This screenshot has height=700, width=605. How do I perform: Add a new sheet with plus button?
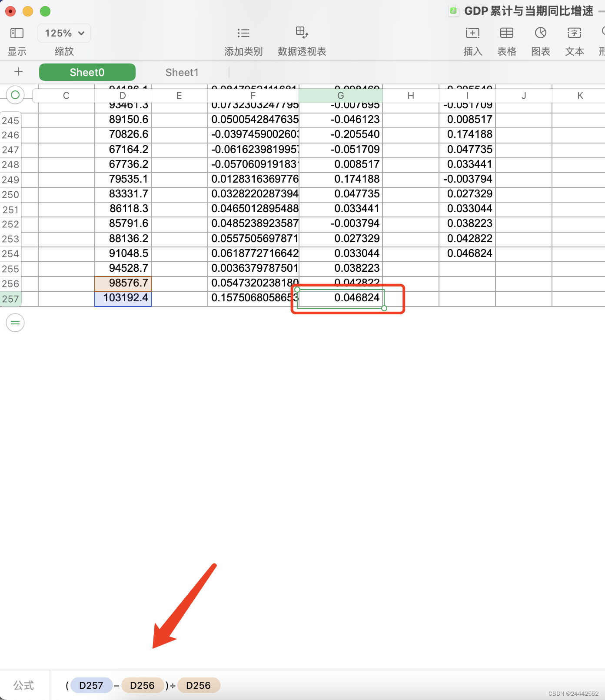(x=18, y=72)
